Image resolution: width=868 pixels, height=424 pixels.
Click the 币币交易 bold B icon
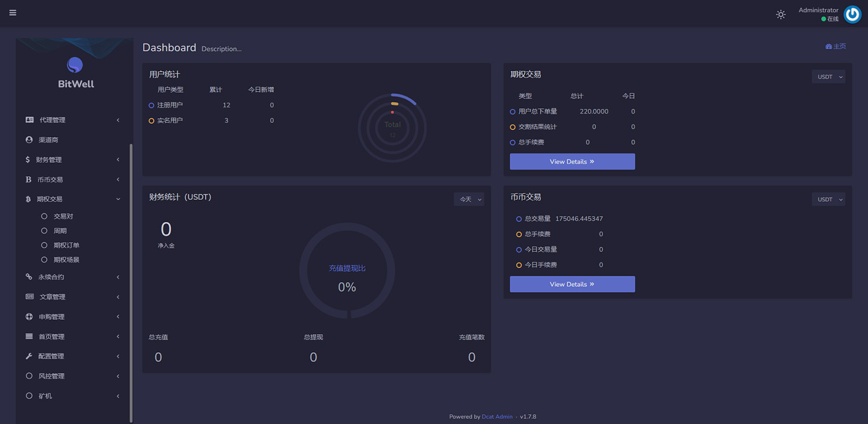tap(28, 180)
